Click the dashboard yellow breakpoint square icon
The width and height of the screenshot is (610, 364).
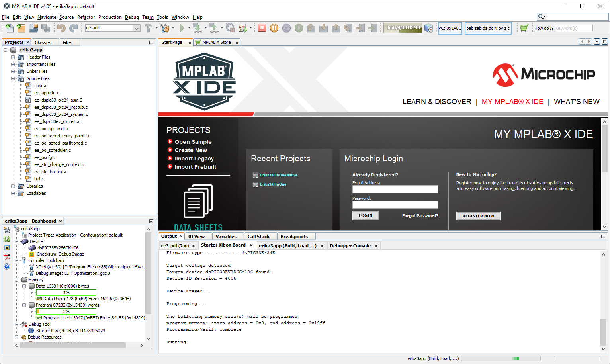7,248
